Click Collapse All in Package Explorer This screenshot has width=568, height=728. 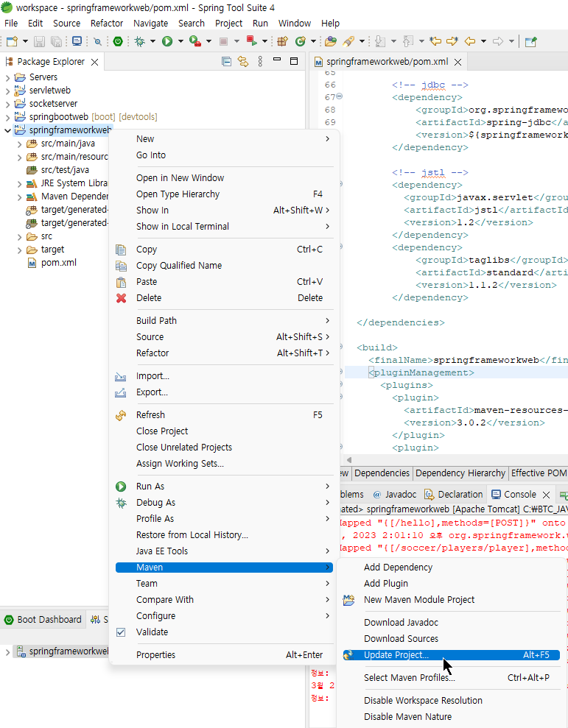coord(226,61)
